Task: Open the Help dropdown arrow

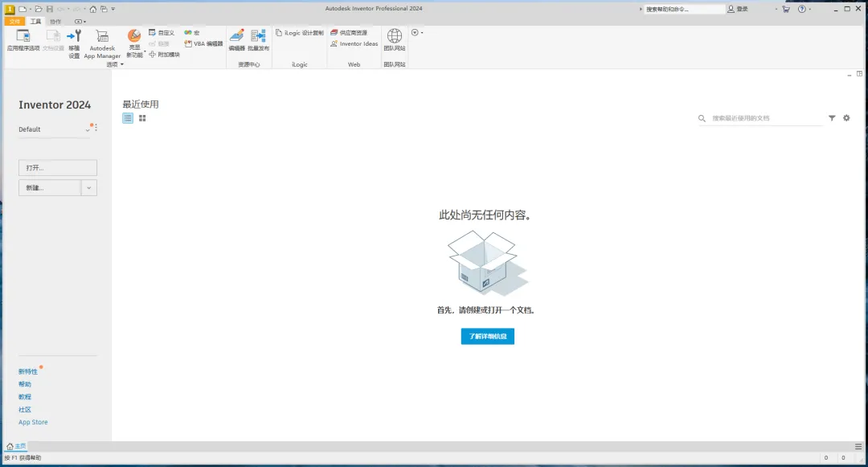Action: point(810,9)
